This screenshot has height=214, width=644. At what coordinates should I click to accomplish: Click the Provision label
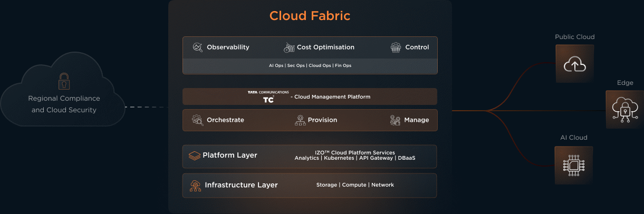pyautogui.click(x=322, y=120)
